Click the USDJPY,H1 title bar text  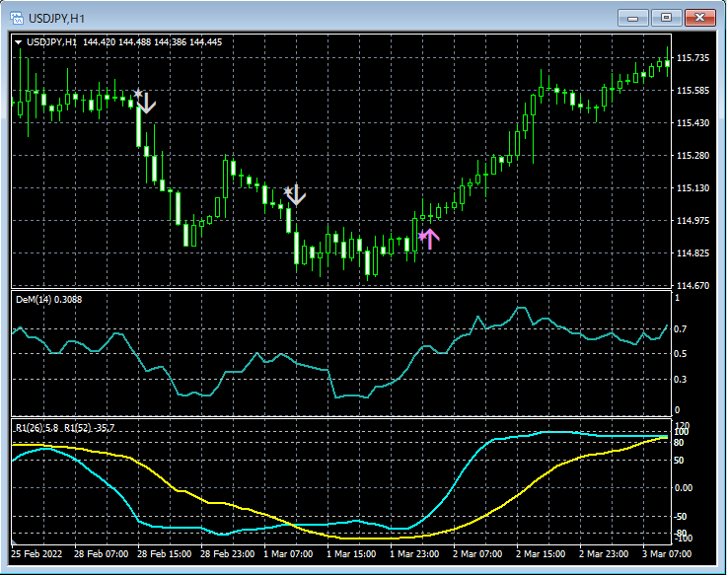tap(56, 18)
